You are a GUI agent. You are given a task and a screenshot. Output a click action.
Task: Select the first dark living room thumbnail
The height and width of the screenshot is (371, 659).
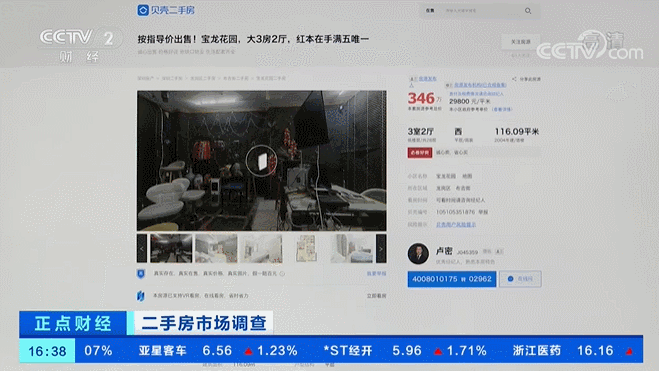(x=171, y=248)
